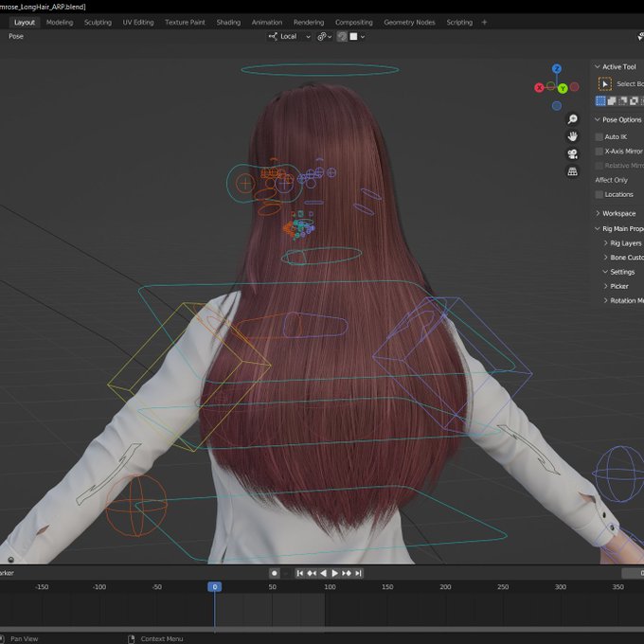Open the pivot point dropdown arrow
This screenshot has height=644, width=644.
pos(330,37)
